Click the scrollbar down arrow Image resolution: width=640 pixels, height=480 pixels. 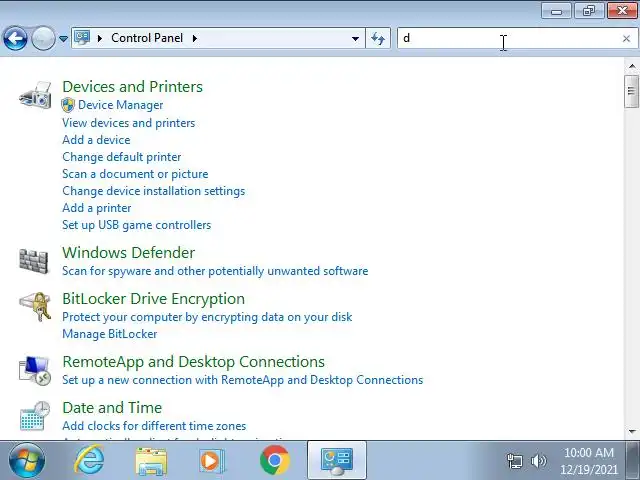pos(632,431)
